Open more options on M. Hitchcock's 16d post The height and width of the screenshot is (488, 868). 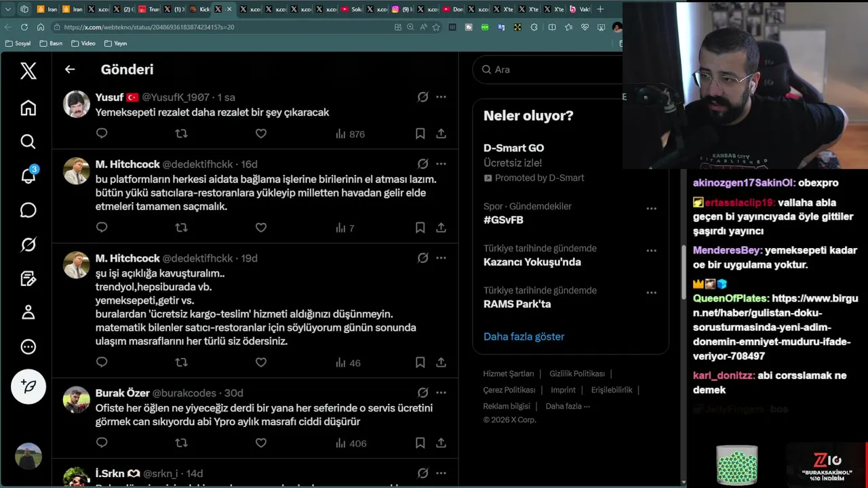pyautogui.click(x=441, y=164)
